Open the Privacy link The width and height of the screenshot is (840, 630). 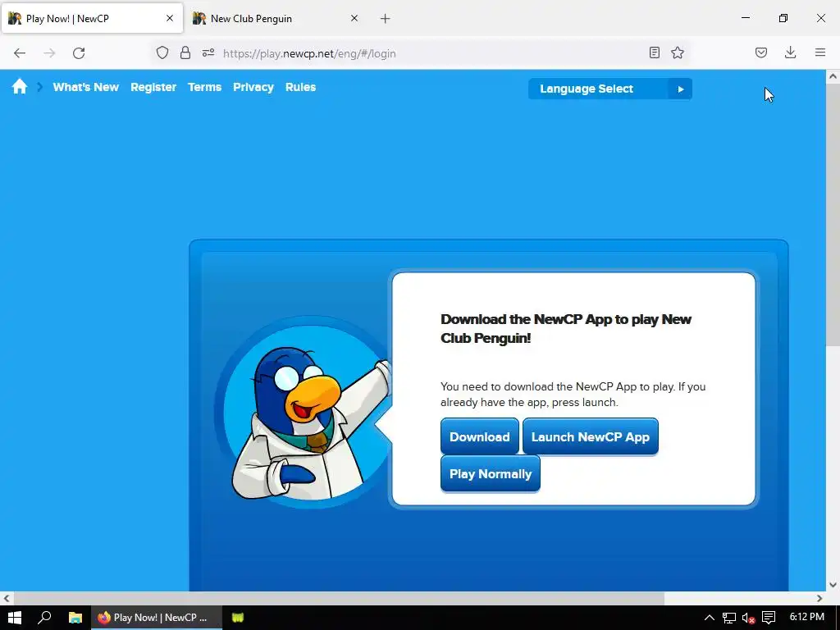pos(253,87)
